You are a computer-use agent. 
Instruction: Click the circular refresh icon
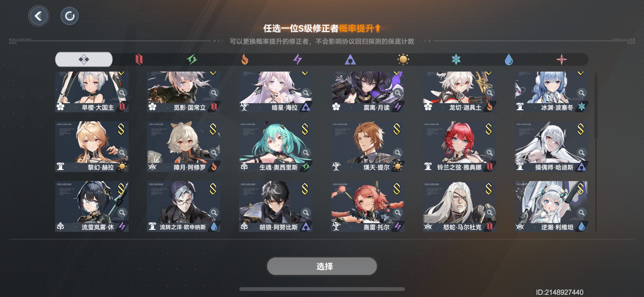click(70, 16)
